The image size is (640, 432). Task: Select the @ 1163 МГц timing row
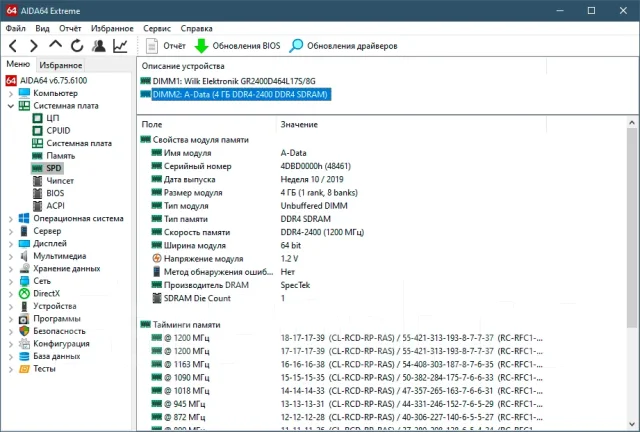342,364
